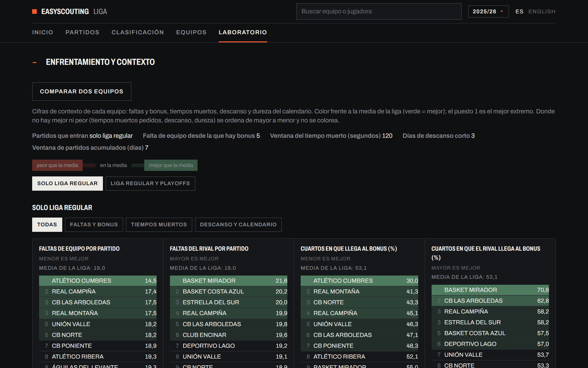Click Atlético Cumbres in team fouls list
The image size is (588, 368).
click(x=98, y=281)
